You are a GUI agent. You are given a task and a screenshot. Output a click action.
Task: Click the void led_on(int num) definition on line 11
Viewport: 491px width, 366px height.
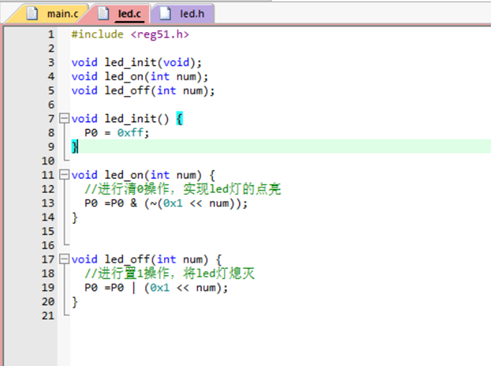(143, 175)
